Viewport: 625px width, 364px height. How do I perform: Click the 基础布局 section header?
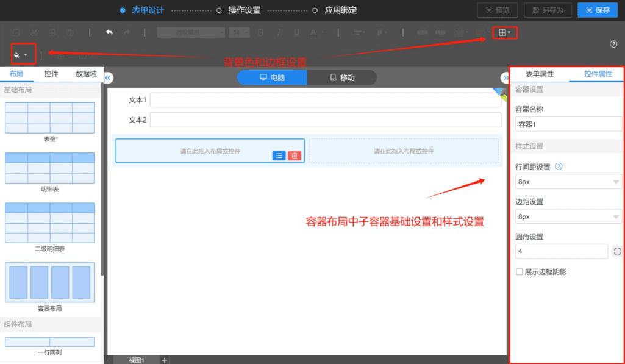51,90
